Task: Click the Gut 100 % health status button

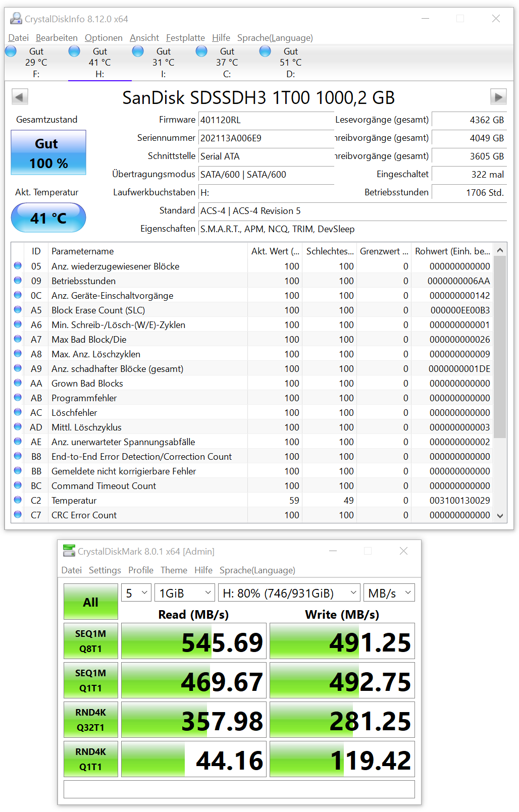Action: pos(48,152)
